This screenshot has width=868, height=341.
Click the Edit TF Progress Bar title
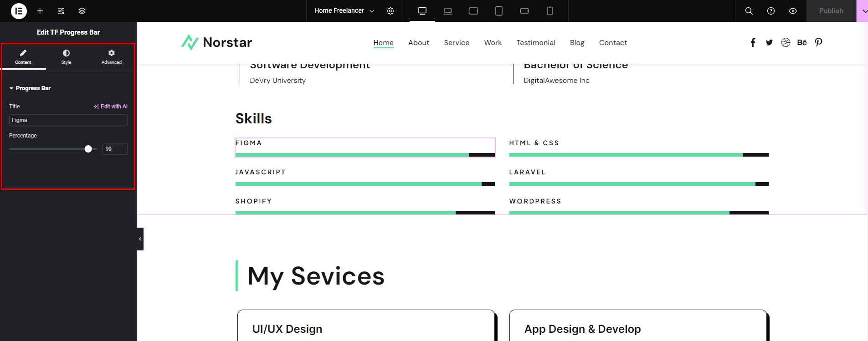(68, 32)
